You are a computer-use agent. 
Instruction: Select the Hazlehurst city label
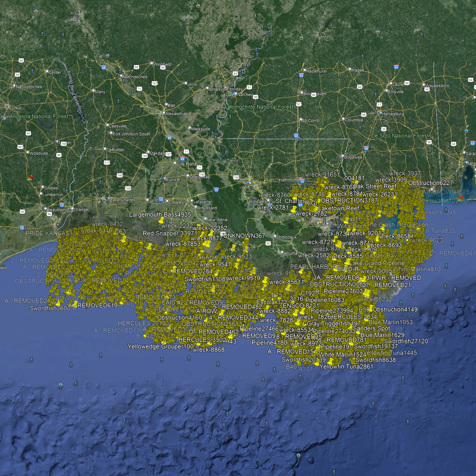[316, 71]
